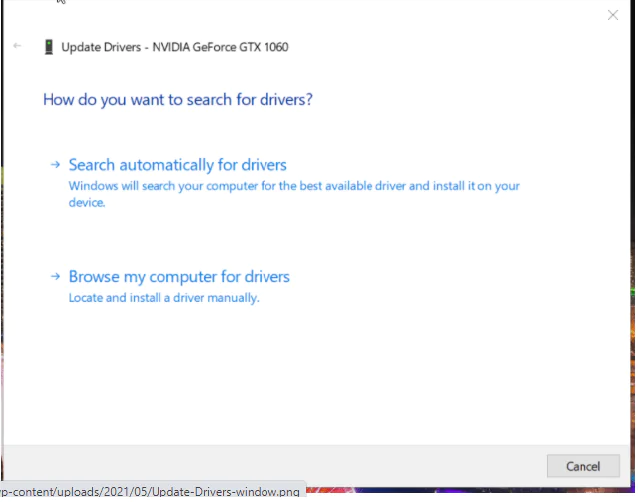The height and width of the screenshot is (502, 638).
Task: Close the Update Drivers dialog
Action: click(x=612, y=15)
